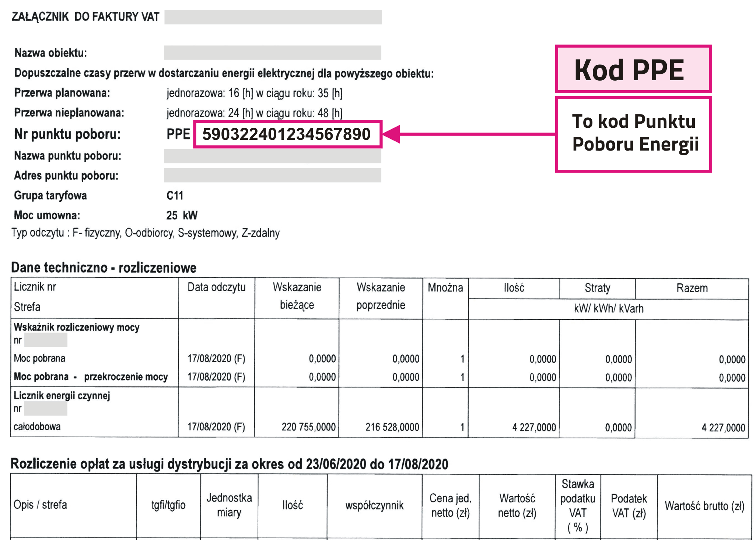Select the 'Data odczytu' column header
The height and width of the screenshot is (540, 756).
tap(217, 287)
